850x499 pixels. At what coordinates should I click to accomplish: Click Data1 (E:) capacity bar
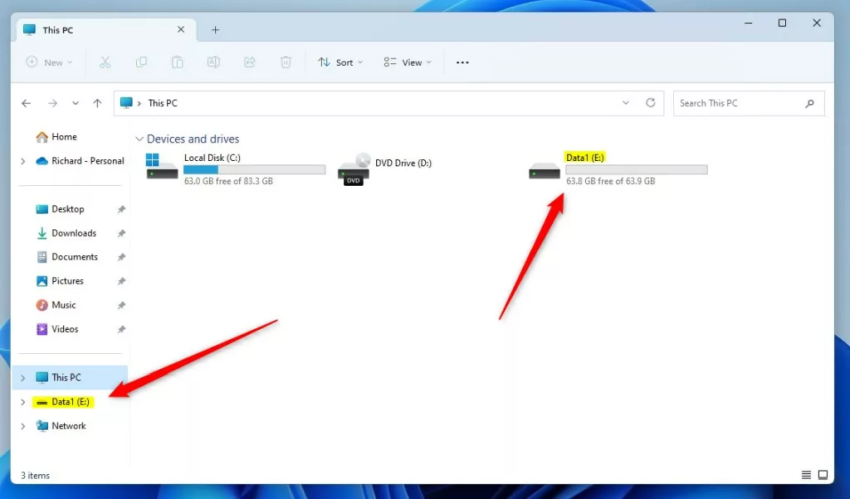click(636, 170)
